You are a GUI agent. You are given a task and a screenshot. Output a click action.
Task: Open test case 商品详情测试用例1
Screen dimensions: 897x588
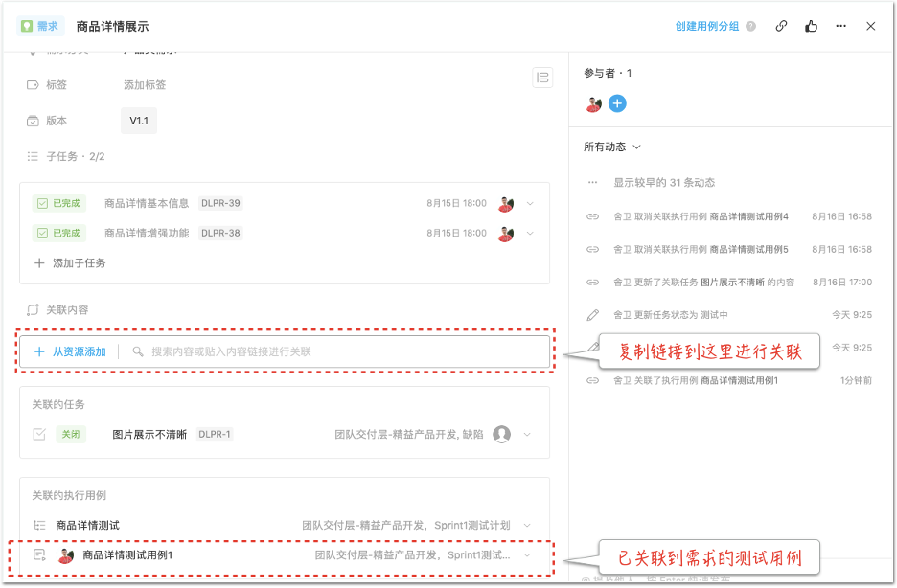tap(127, 554)
